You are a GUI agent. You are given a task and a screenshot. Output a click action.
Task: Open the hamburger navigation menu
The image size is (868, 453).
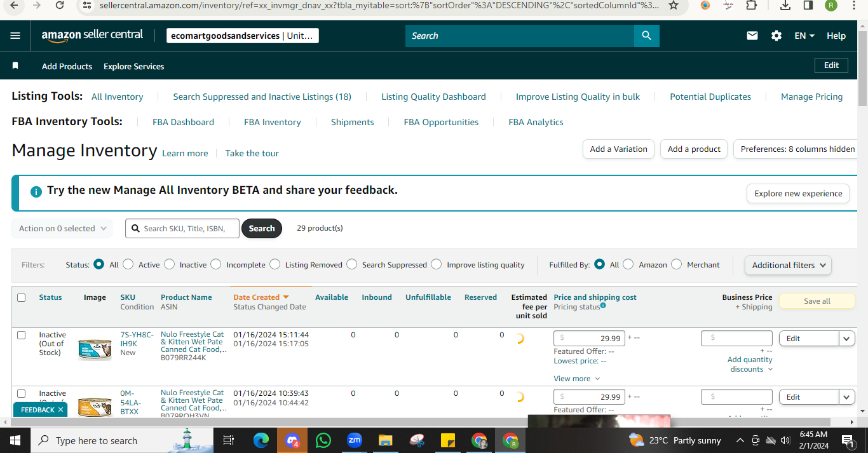15,36
